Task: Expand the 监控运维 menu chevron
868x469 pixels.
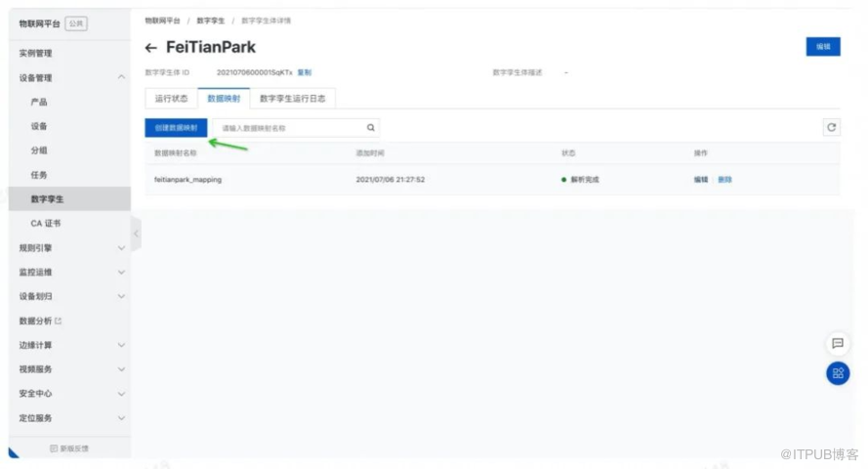Action: coord(121,273)
